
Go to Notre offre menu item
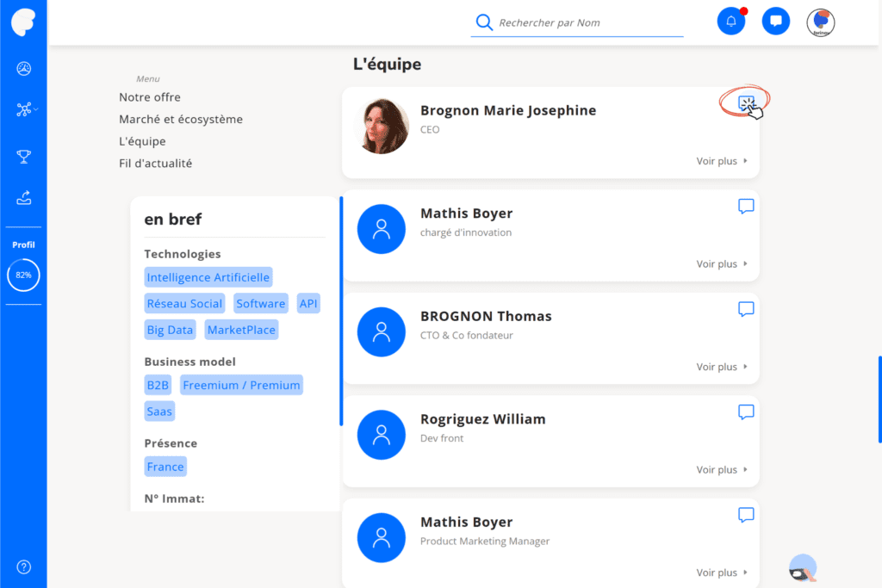(x=150, y=97)
